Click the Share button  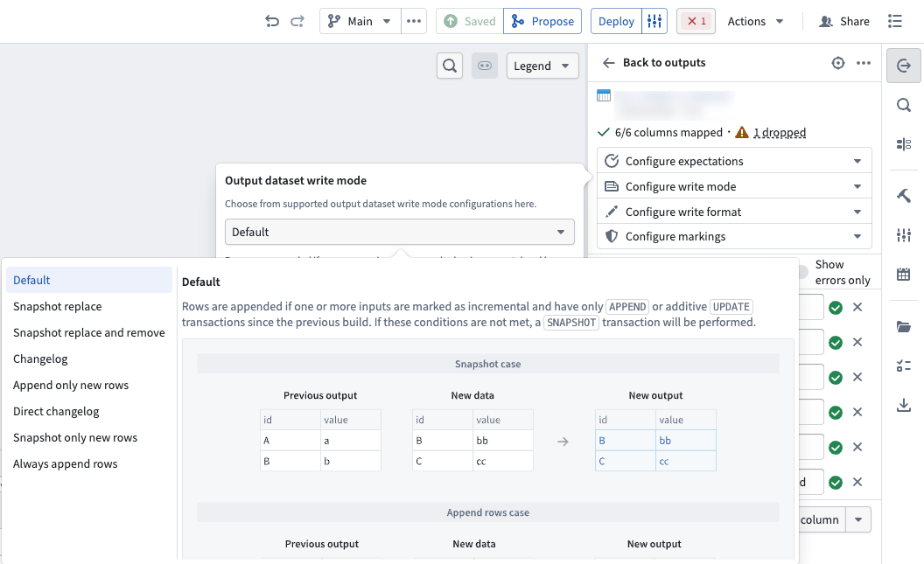coord(844,21)
